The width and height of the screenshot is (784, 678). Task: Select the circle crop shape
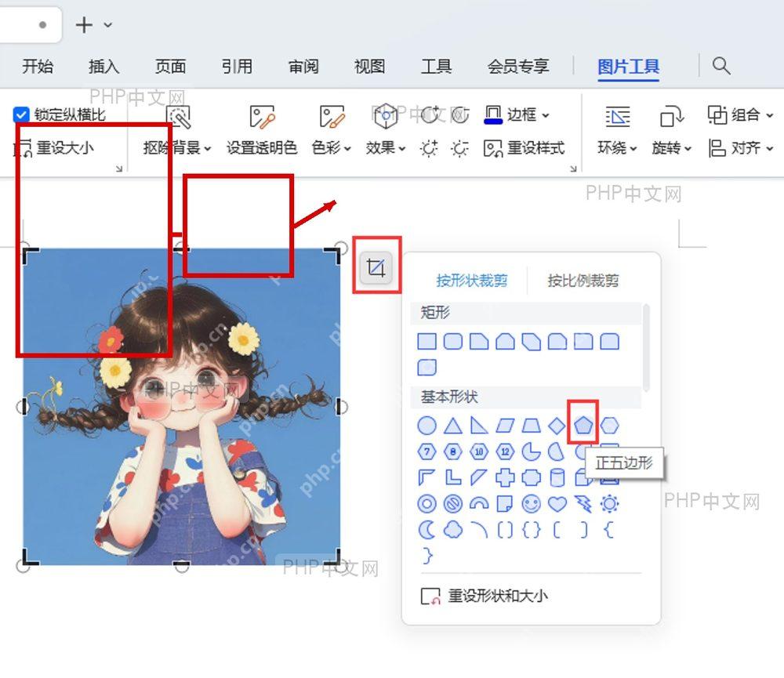coord(426,426)
